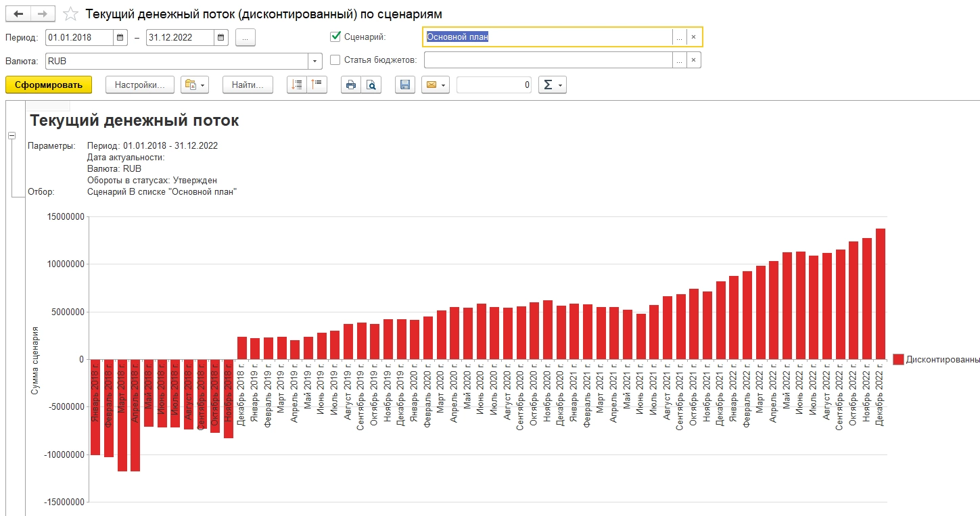Open the Настройки... settings button
This screenshot has height=516, width=980.
(139, 85)
